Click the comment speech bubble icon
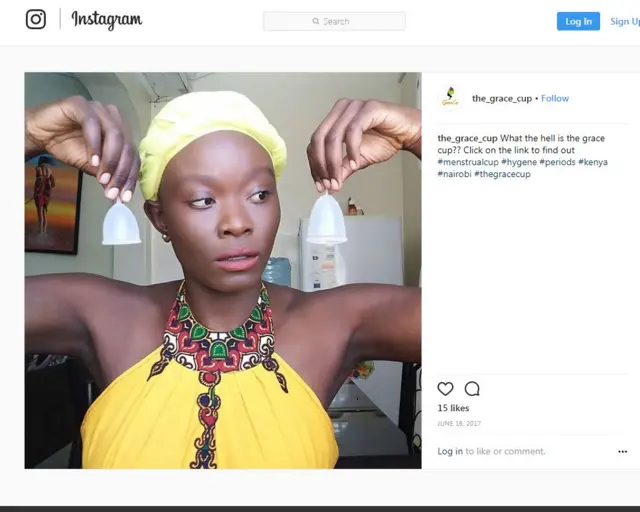 (x=472, y=389)
